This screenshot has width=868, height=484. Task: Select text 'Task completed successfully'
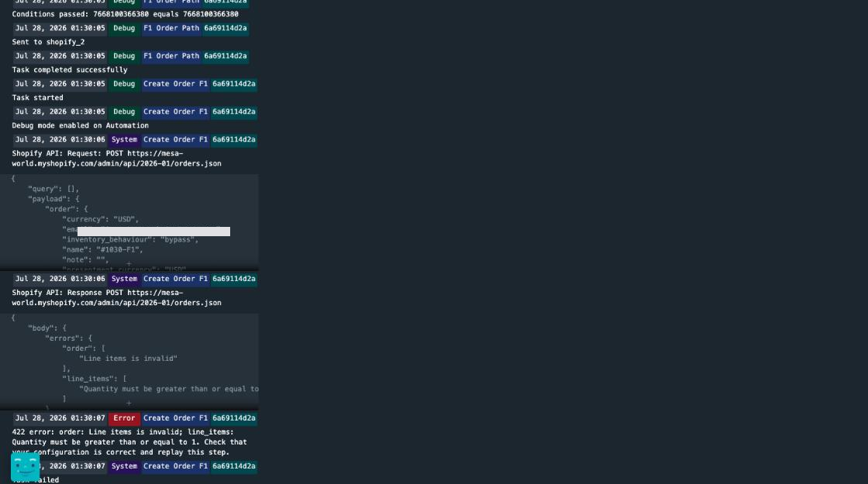[70, 70]
